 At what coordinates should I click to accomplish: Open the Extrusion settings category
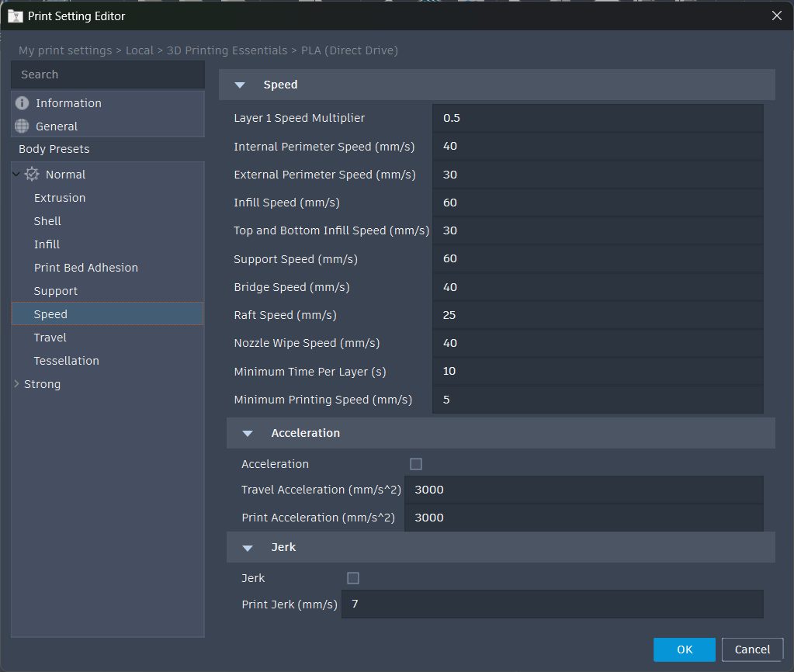60,198
